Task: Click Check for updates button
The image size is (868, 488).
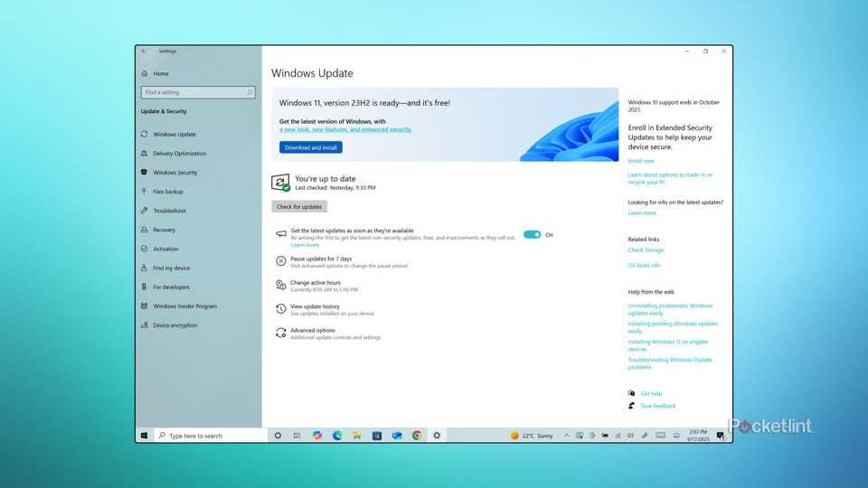Action: click(299, 206)
